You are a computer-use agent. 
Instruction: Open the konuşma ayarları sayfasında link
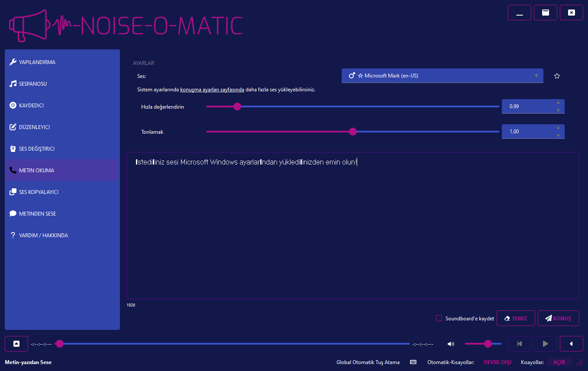(x=212, y=90)
